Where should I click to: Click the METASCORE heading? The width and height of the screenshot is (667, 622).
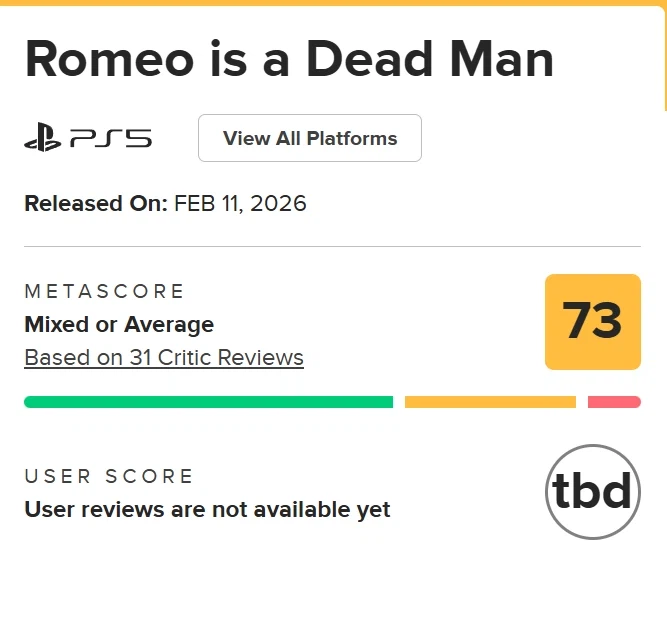point(105,291)
